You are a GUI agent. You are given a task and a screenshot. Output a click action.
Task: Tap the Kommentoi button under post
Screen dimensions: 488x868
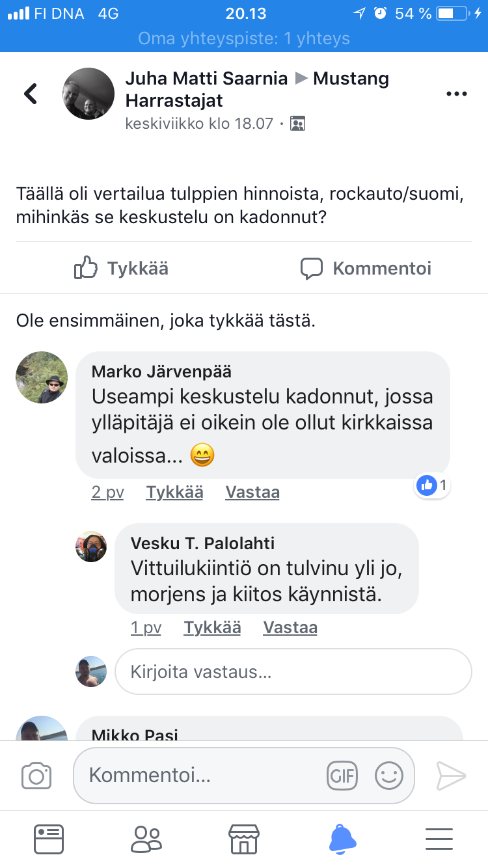pyautogui.click(x=366, y=268)
